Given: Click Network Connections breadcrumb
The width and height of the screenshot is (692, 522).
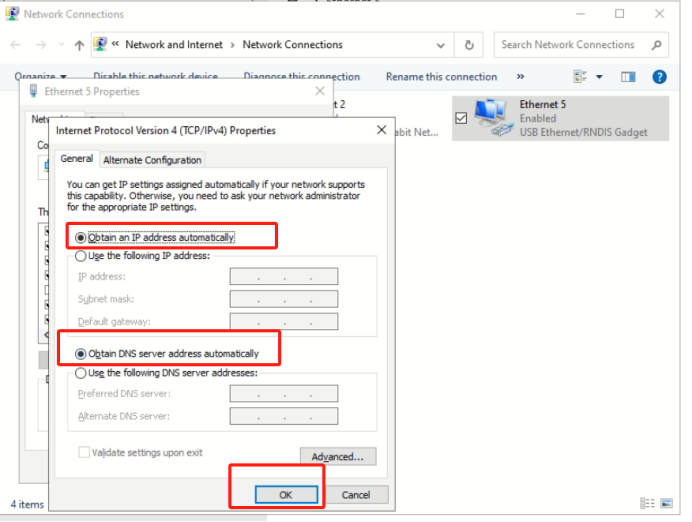Looking at the screenshot, I should [x=292, y=45].
